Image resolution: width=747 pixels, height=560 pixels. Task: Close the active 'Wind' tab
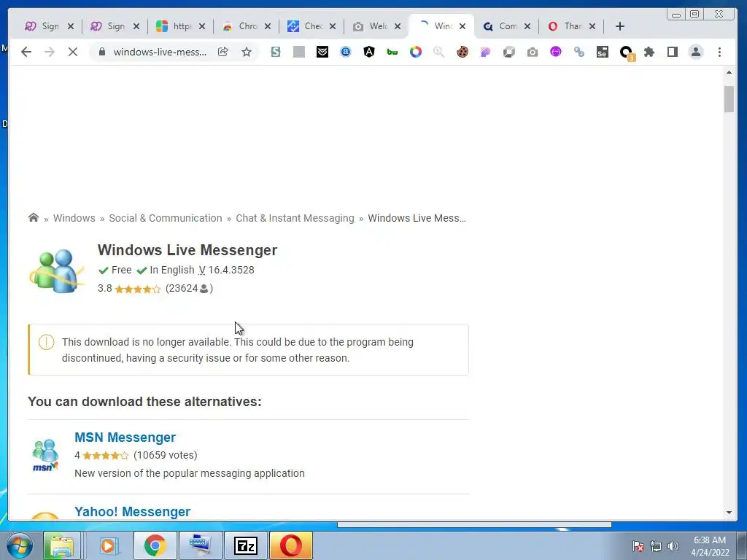[462, 26]
